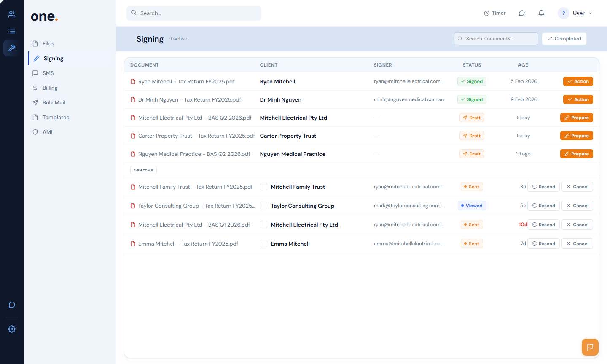
Task: Click PDF icon of Nguyen Medical Practice document
Action: pos(133,154)
